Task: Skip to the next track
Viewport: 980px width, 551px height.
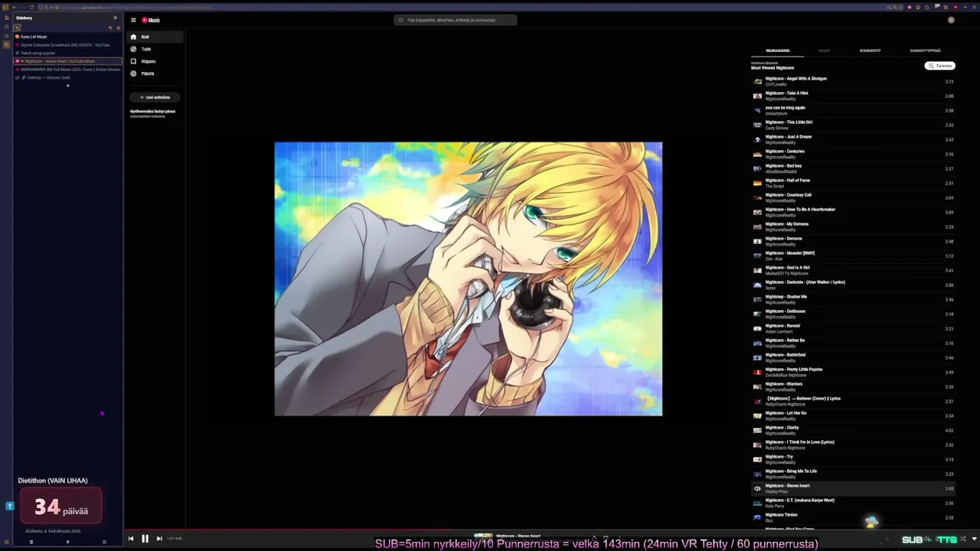Action: coord(158,539)
